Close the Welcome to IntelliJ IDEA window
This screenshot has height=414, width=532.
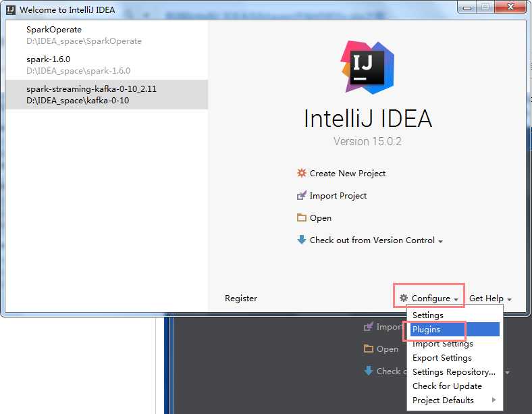coord(510,7)
